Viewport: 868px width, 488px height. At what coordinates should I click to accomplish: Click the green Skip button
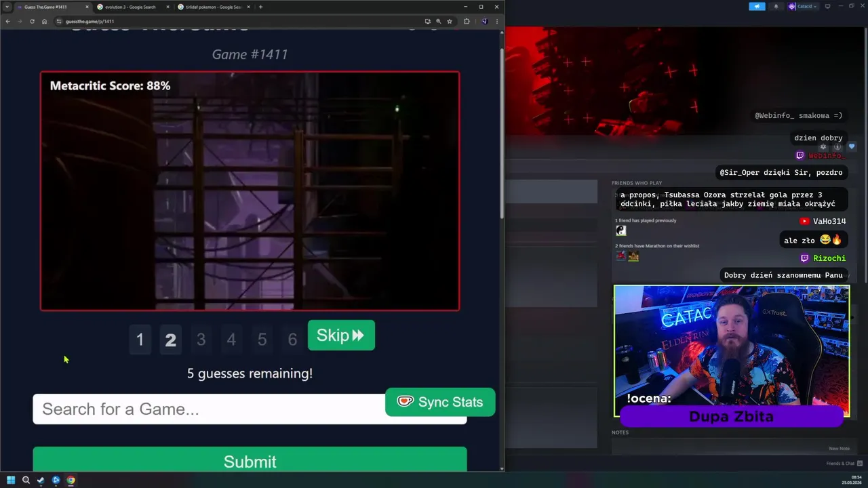pyautogui.click(x=341, y=335)
